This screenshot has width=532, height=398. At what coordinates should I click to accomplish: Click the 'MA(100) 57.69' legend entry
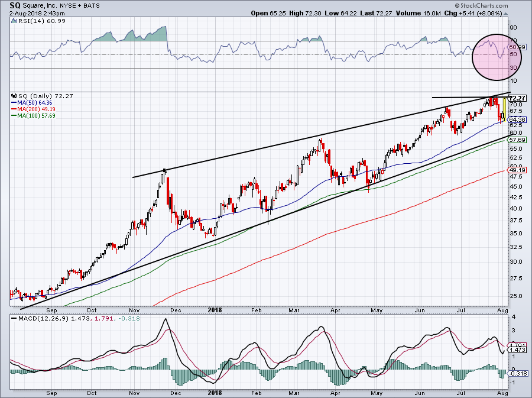[36, 115]
